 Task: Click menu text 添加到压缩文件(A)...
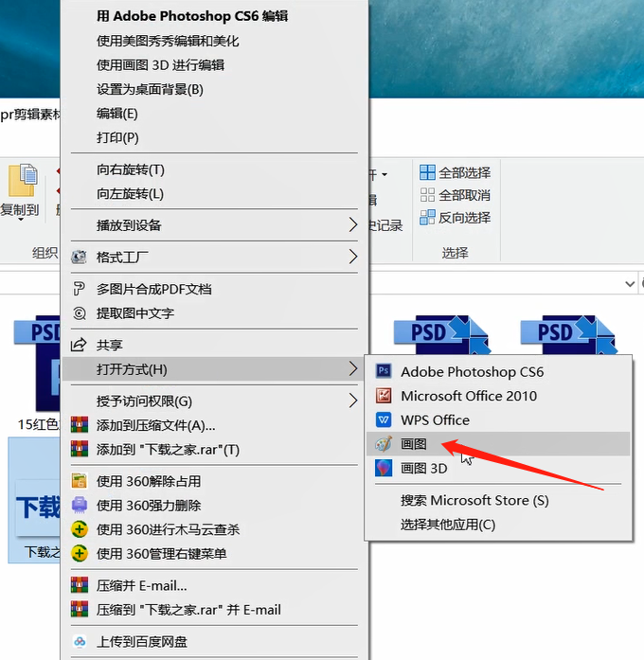coord(155,425)
